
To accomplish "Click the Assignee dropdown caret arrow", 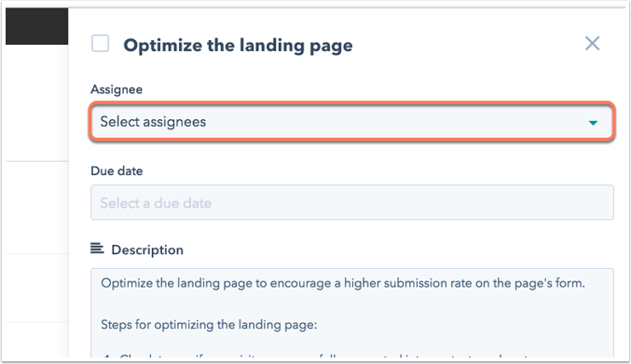I will pyautogui.click(x=593, y=123).
